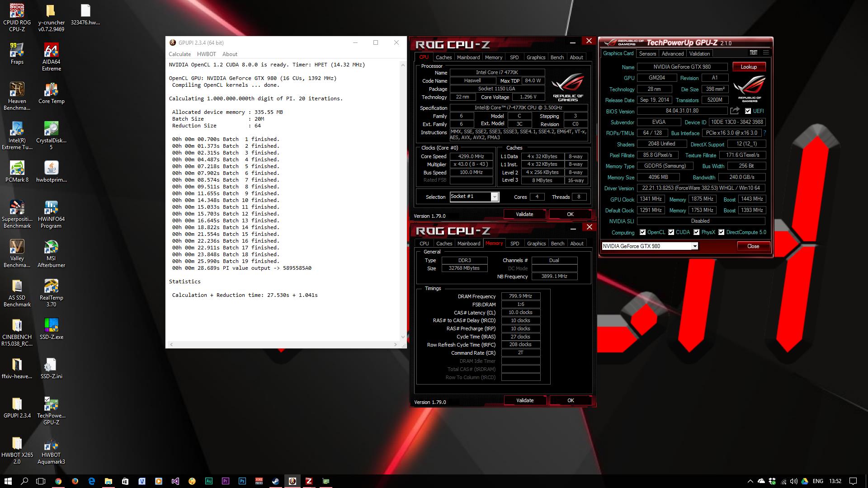Click the Windows Start button

pyautogui.click(x=8, y=481)
